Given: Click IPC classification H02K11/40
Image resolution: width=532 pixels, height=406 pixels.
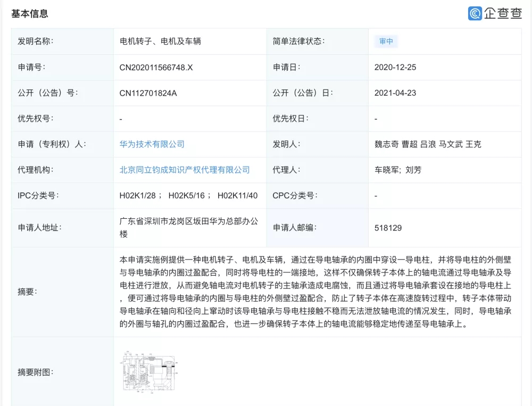Looking at the screenshot, I should click(x=237, y=195).
